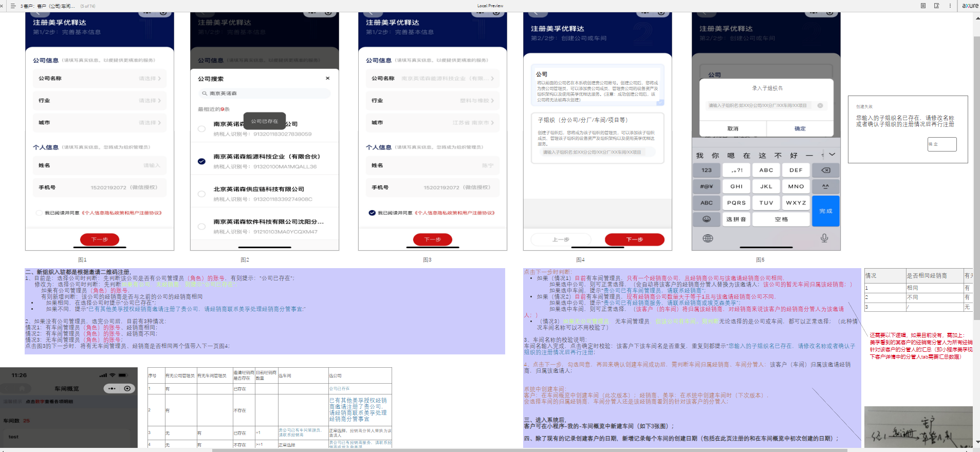This screenshot has width=980, height=452.
Task: Open privacy policy link in 图3
Action: click(x=454, y=213)
